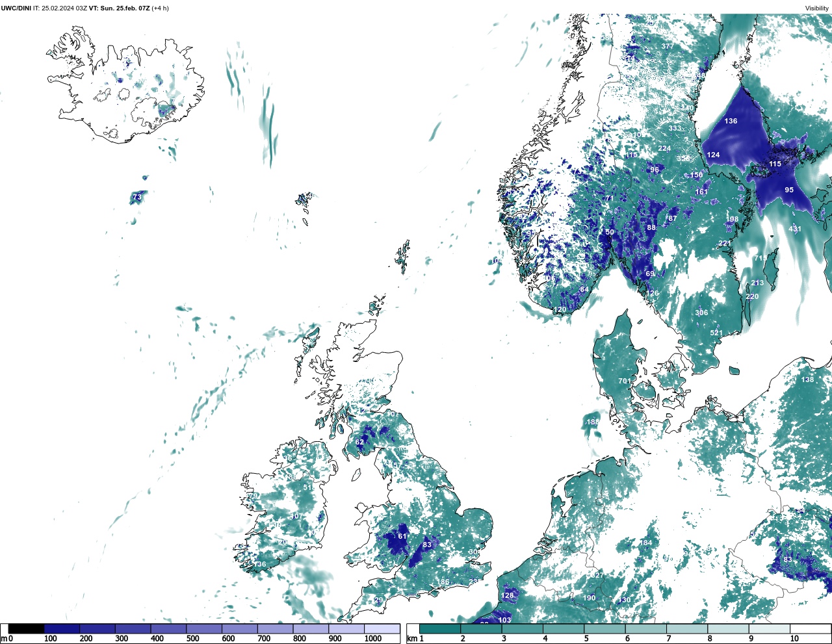The image size is (832, 644).
Task: Choose the 7–8 km pale teal swatch
Action: point(687,629)
